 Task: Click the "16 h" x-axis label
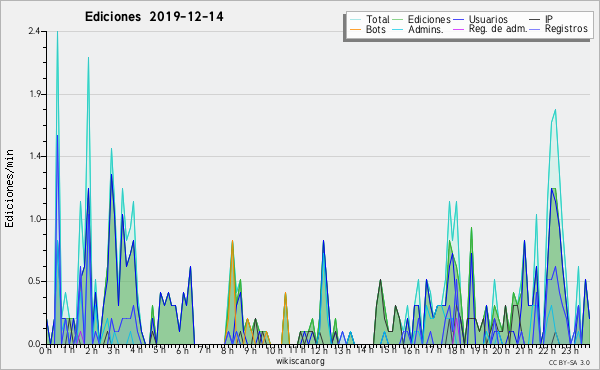(x=411, y=350)
